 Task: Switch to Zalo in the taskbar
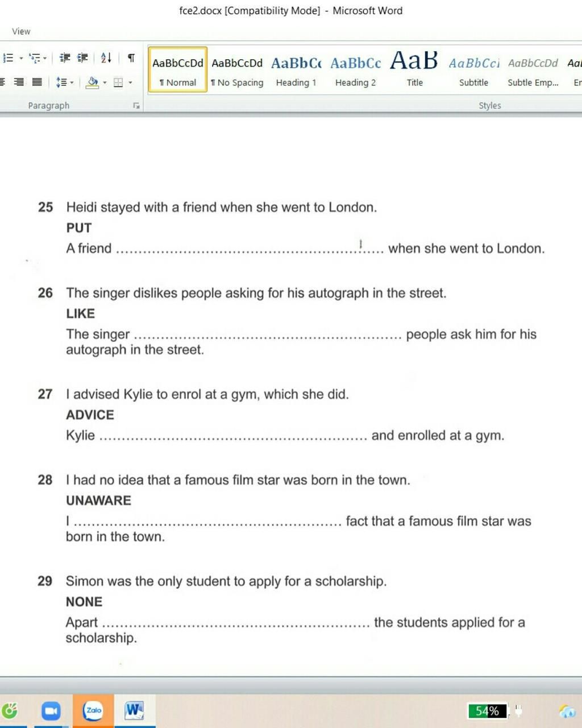click(93, 710)
